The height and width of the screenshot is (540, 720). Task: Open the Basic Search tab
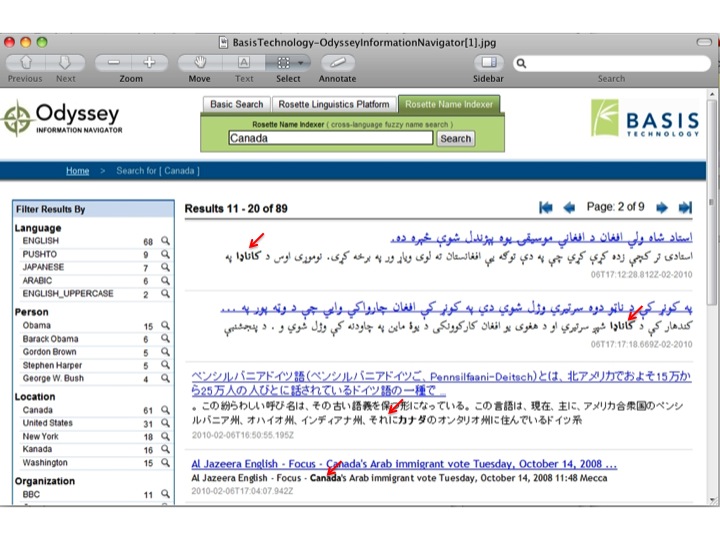click(x=236, y=104)
